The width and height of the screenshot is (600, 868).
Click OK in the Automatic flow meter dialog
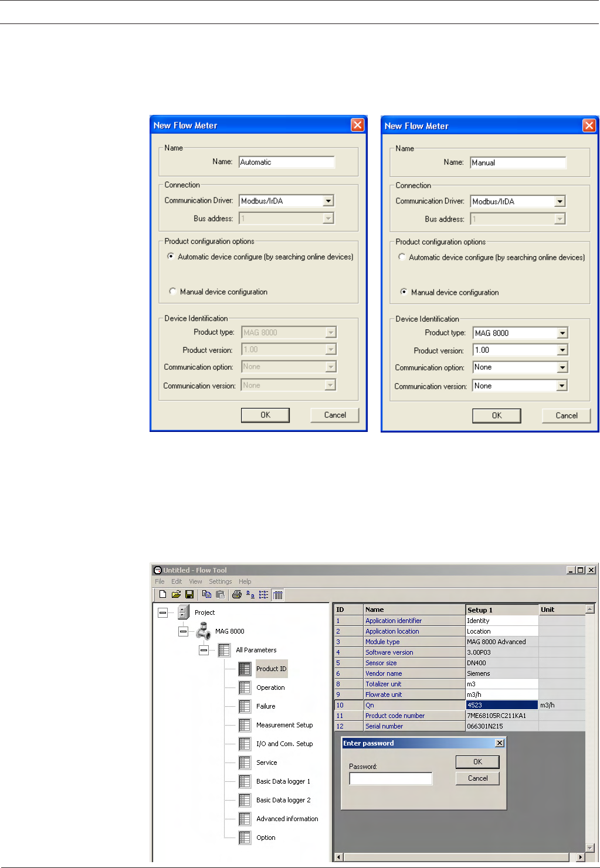click(265, 415)
